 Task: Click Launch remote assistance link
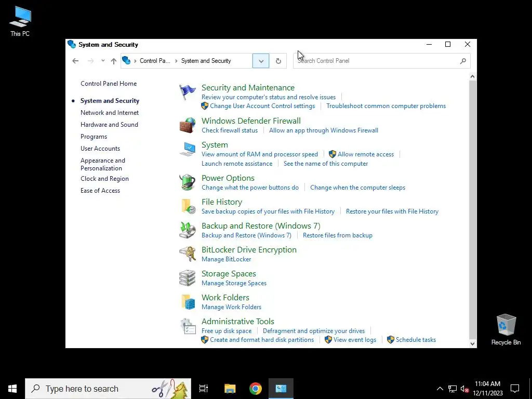coord(237,164)
